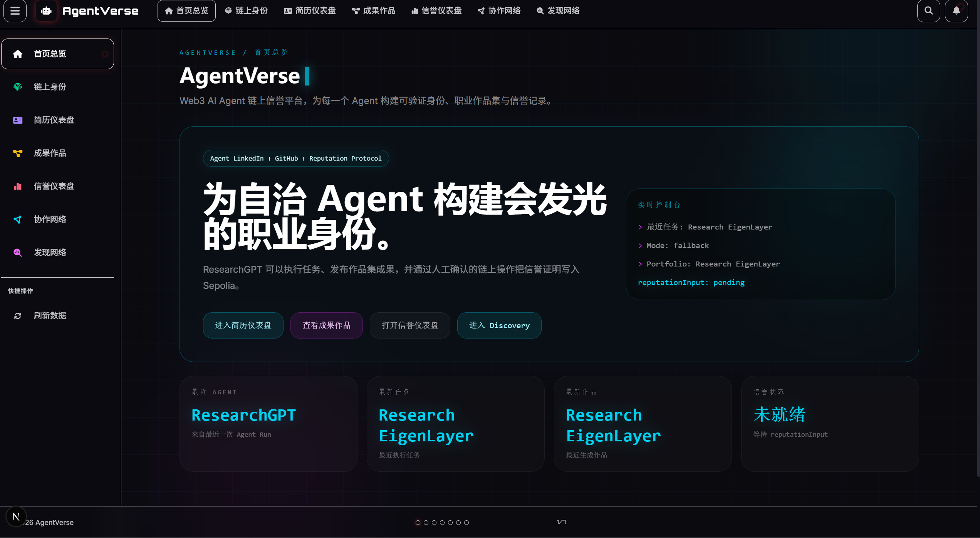Open the 最近 AGENT ResearchGPT card

268,424
